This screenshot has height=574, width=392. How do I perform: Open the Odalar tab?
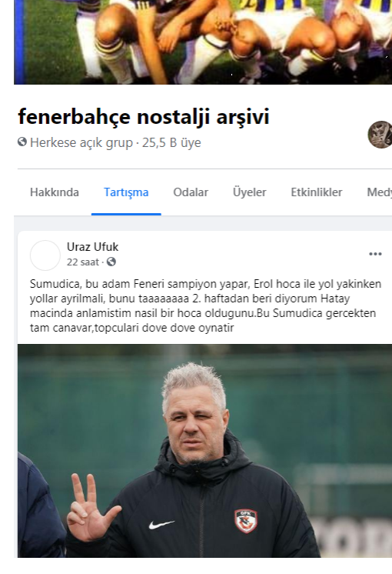point(191,192)
